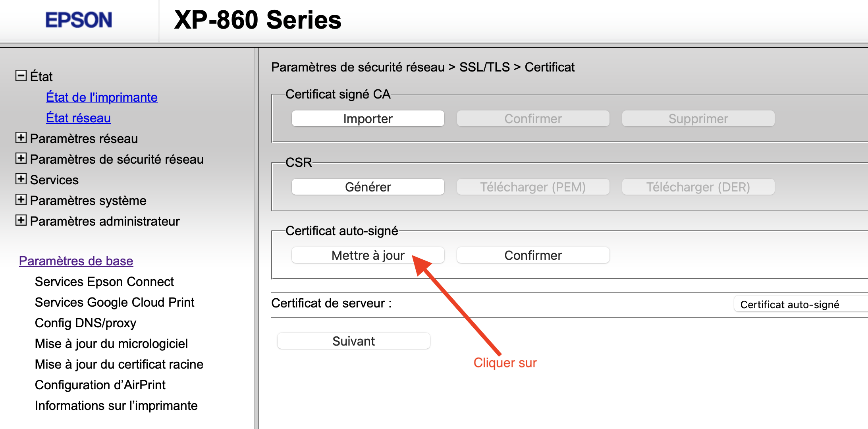Open the Certificat de serveur dropdown
The width and height of the screenshot is (868, 429).
coord(798,305)
